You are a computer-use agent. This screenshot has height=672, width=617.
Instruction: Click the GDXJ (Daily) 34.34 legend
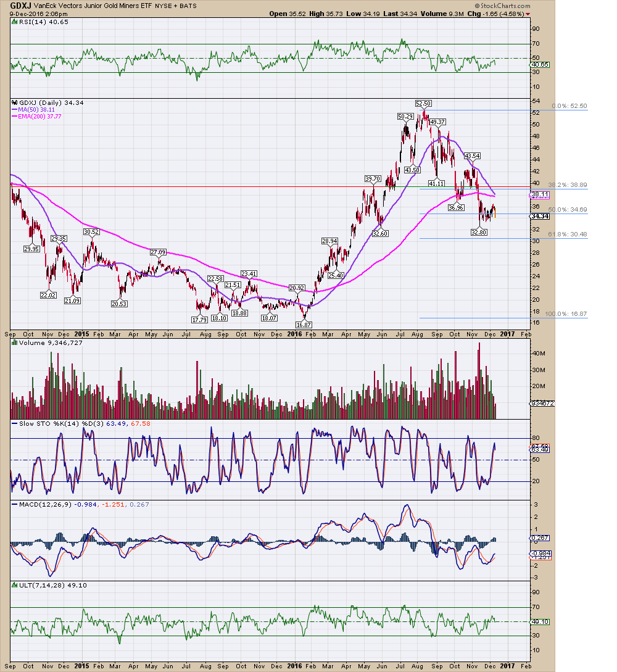click(x=48, y=103)
